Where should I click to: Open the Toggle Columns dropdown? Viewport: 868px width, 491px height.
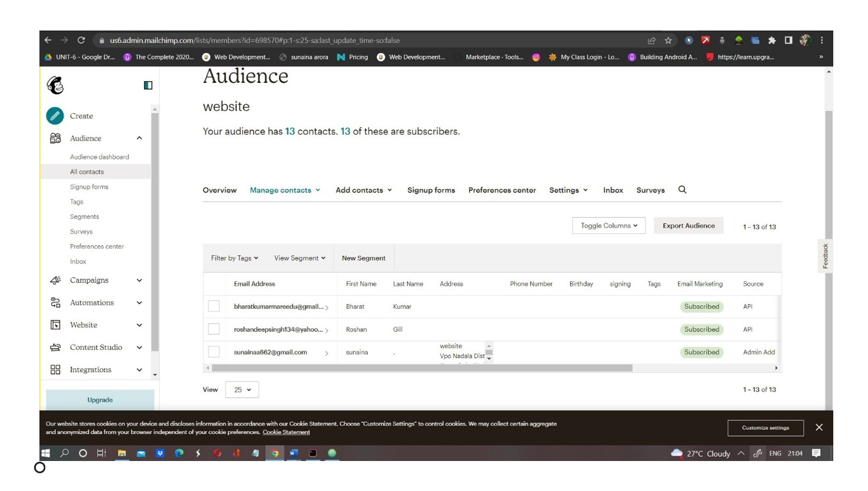(608, 226)
